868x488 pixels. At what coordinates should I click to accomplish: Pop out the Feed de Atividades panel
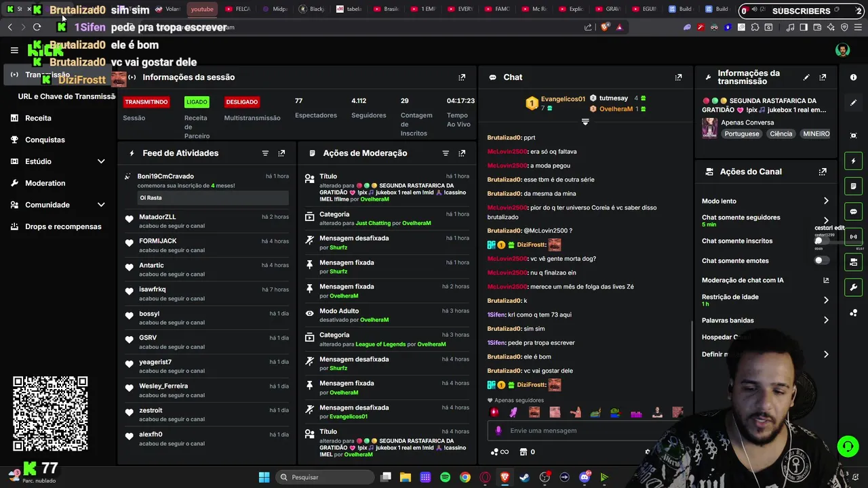tap(281, 153)
